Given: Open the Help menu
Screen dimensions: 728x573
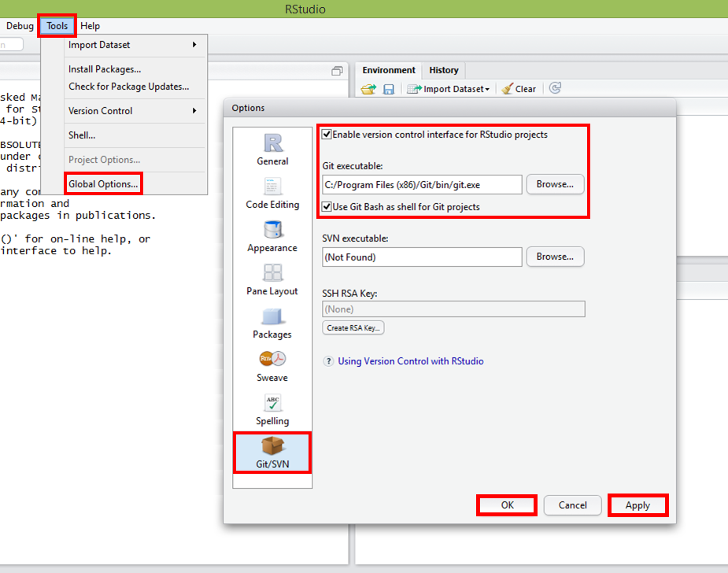Looking at the screenshot, I should tap(90, 26).
